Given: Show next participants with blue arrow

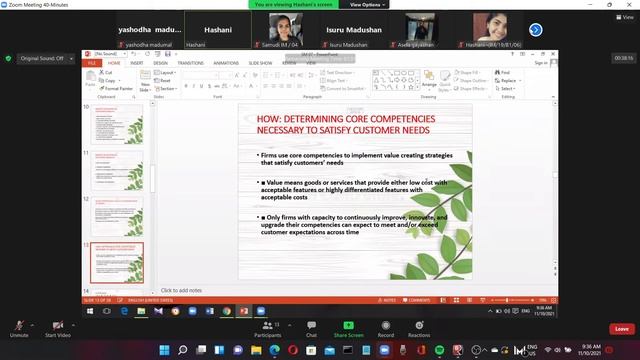Looking at the screenshot, I should (x=536, y=30).
